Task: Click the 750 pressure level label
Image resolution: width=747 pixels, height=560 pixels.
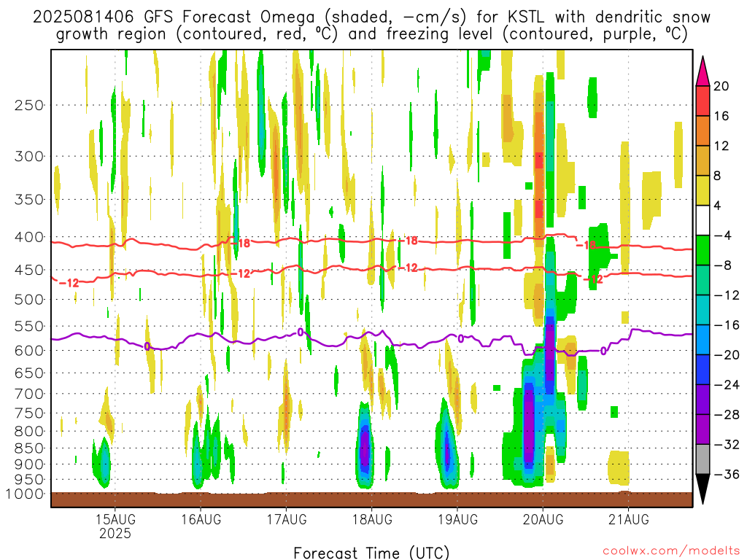Action: pos(29,413)
